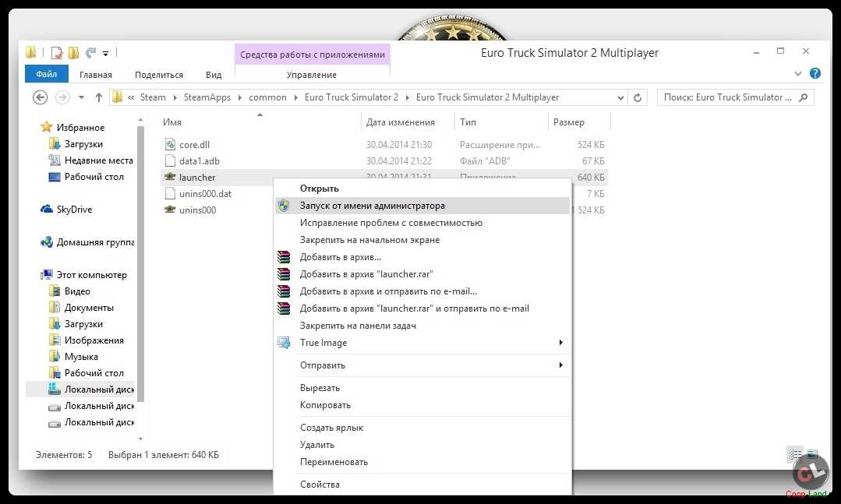Expand the Отправить submenu arrow
The height and width of the screenshot is (504, 841).
(561, 365)
